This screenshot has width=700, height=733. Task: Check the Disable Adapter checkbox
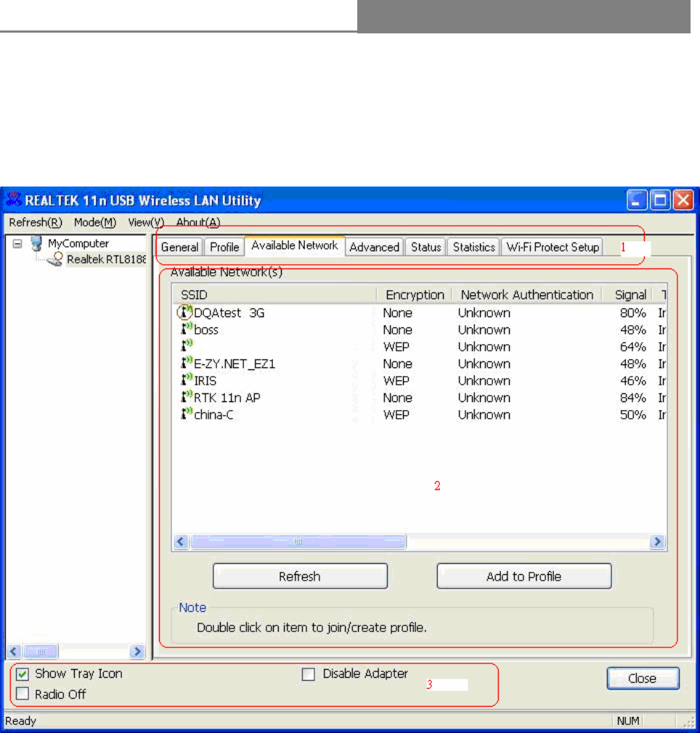(x=308, y=674)
